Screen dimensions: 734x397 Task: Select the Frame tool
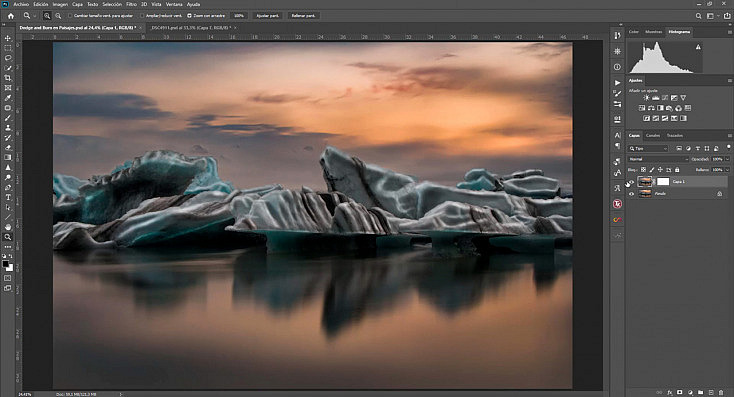point(7,88)
